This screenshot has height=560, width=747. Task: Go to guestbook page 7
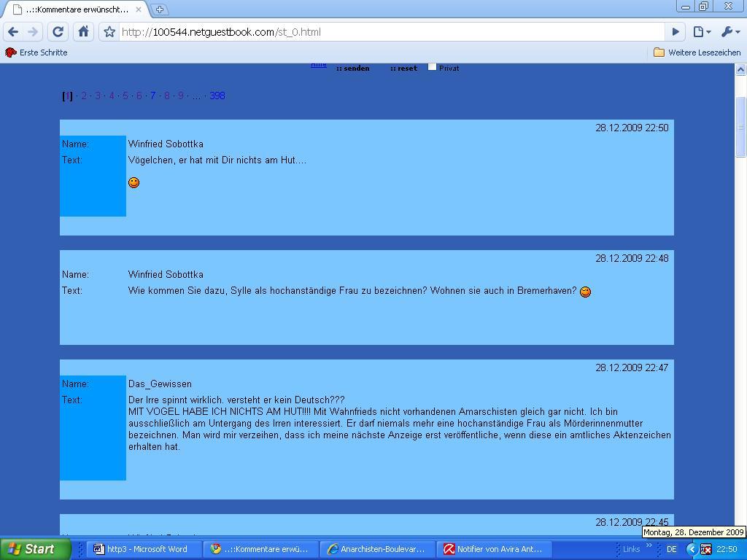point(153,96)
